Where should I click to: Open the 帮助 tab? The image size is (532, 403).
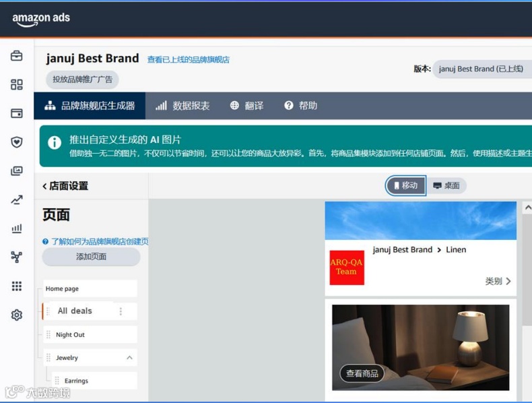click(300, 106)
